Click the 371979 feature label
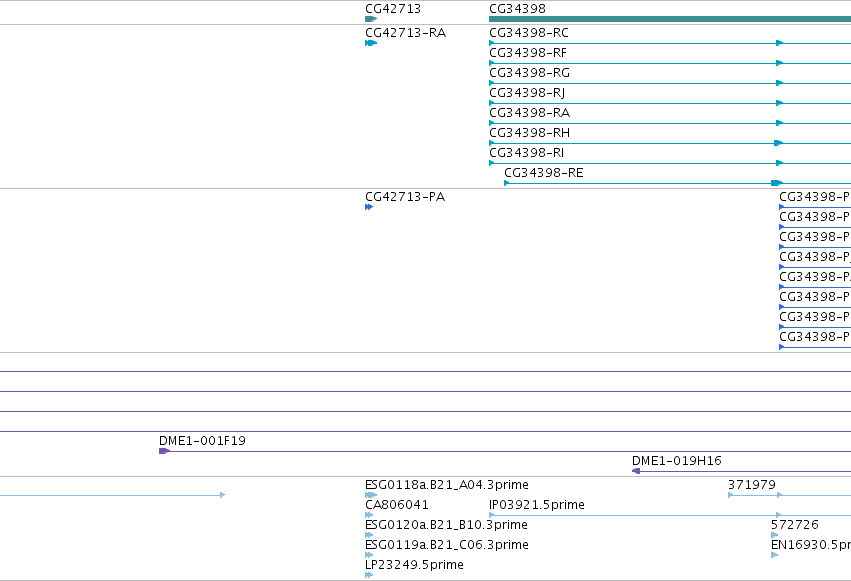This screenshot has height=581, width=851. (x=752, y=485)
